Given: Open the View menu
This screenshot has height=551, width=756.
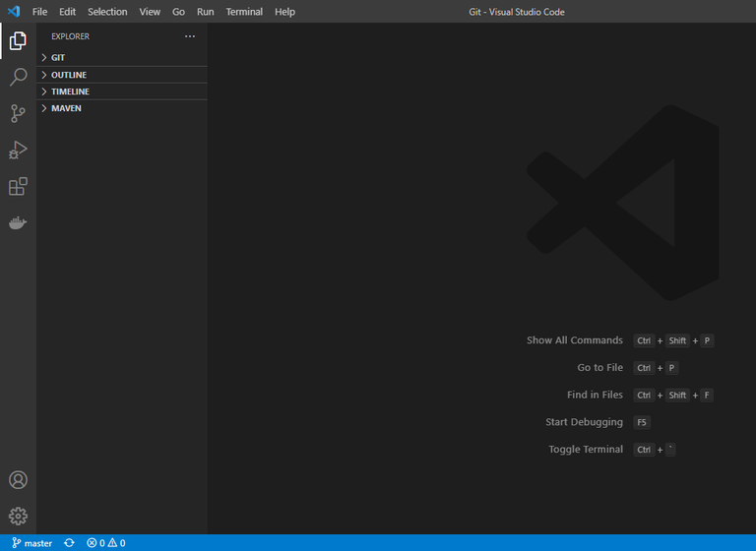Looking at the screenshot, I should [150, 12].
